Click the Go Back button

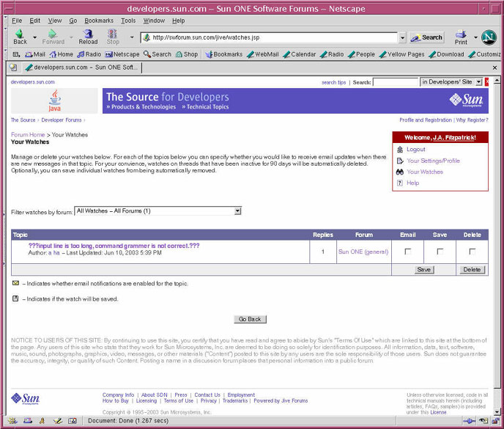point(250,319)
